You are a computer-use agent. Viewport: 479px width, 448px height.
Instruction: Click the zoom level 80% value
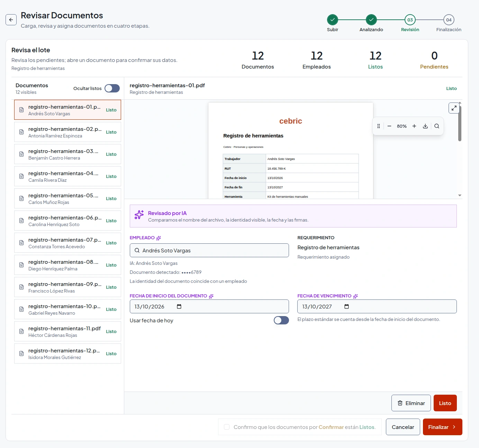402,126
